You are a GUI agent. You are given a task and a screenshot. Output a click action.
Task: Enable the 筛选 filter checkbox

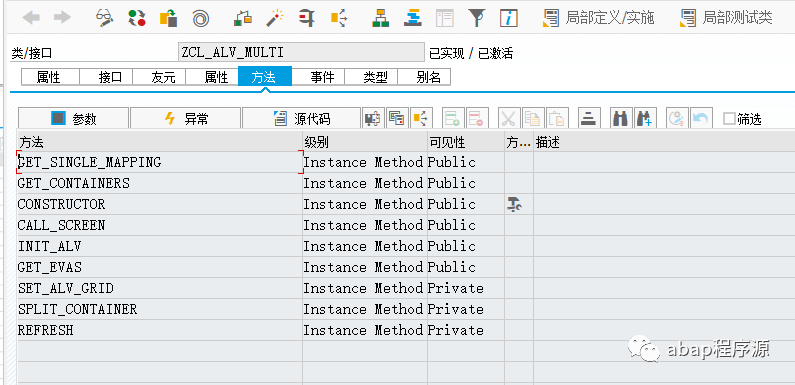[729, 119]
